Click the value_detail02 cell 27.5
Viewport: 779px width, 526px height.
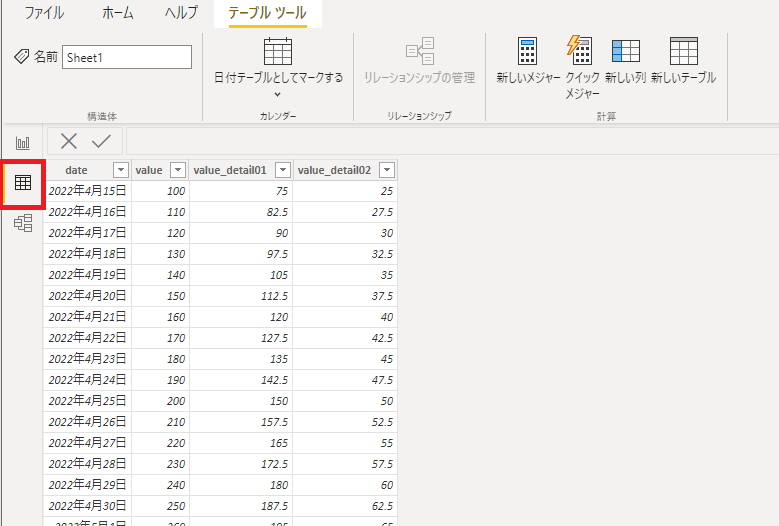click(x=345, y=212)
